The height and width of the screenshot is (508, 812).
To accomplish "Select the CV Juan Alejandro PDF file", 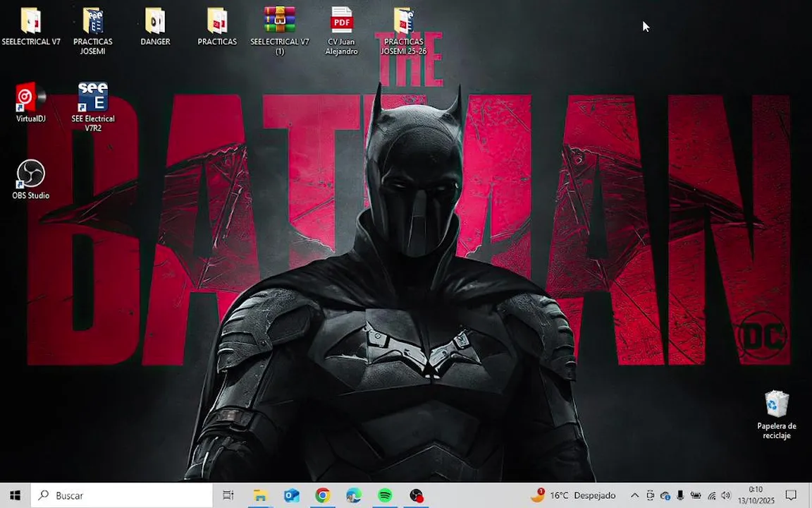I will (341, 20).
